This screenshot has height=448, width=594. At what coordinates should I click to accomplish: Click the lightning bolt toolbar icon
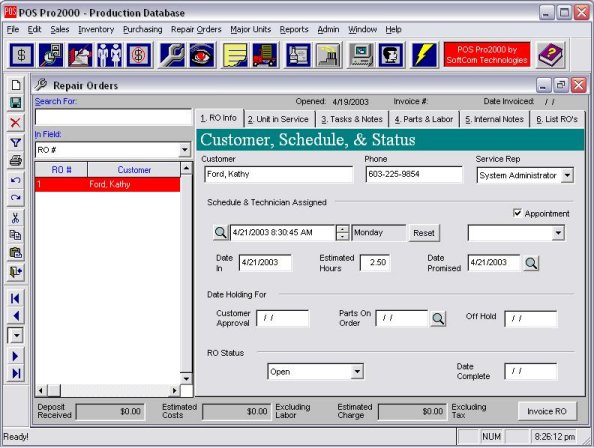(x=424, y=55)
